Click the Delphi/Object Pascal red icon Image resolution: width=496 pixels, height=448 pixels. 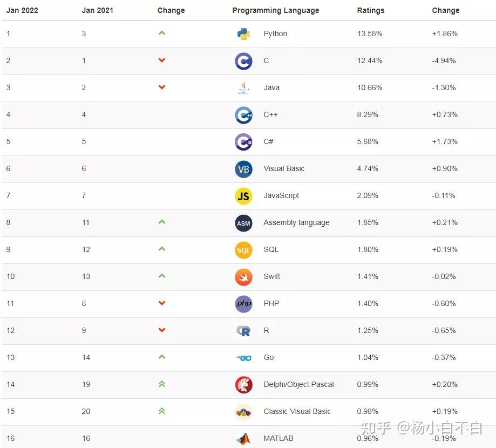click(243, 385)
